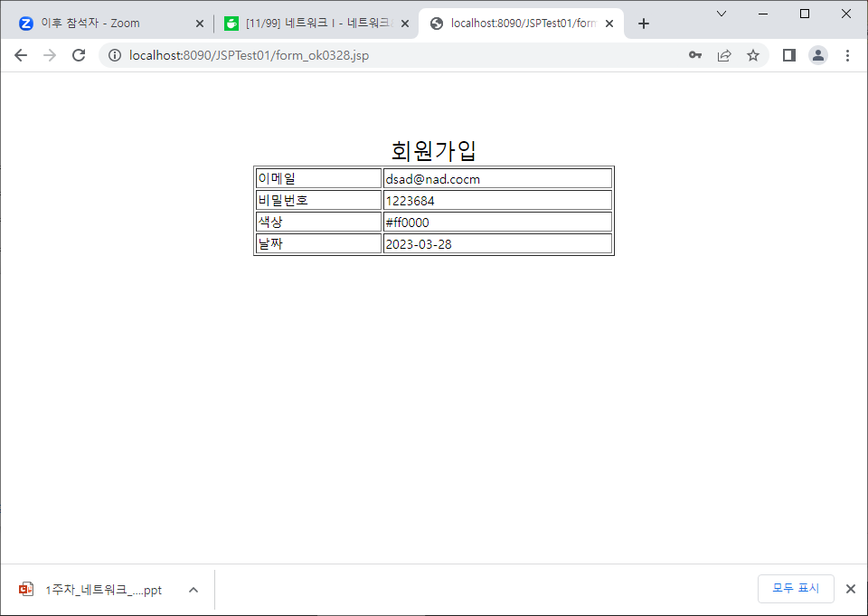Click the 회원가입 heading
The width and height of the screenshot is (868, 616).
(x=433, y=151)
